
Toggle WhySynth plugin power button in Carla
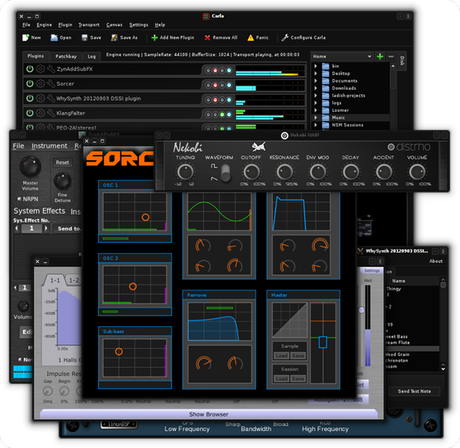tap(30, 98)
